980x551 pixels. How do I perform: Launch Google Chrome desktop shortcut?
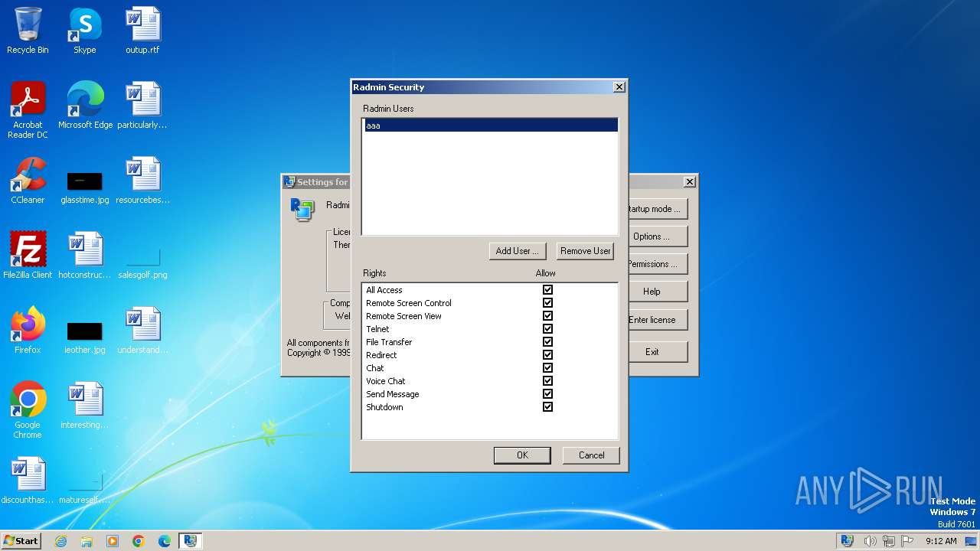click(28, 410)
